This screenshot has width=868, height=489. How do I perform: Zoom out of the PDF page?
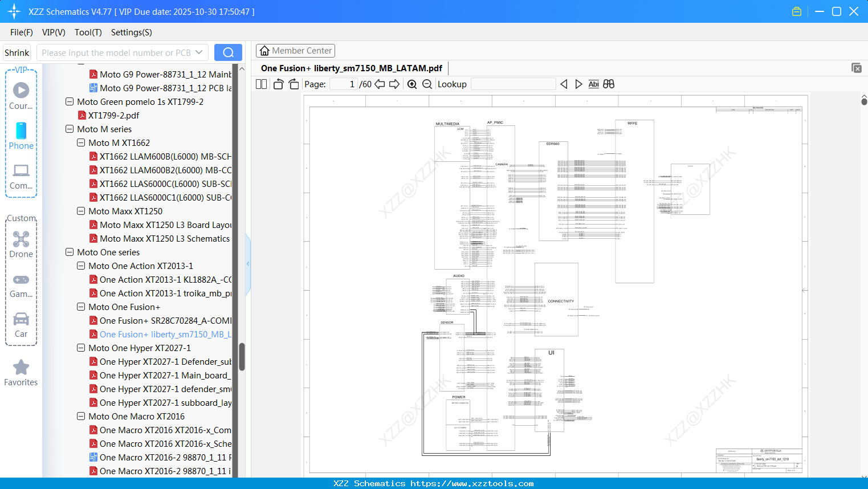click(x=426, y=84)
